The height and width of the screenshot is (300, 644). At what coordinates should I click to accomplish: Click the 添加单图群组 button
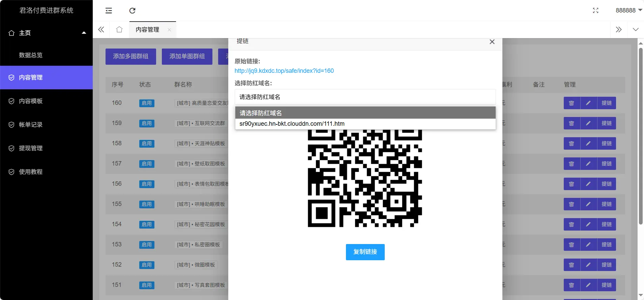187,56
